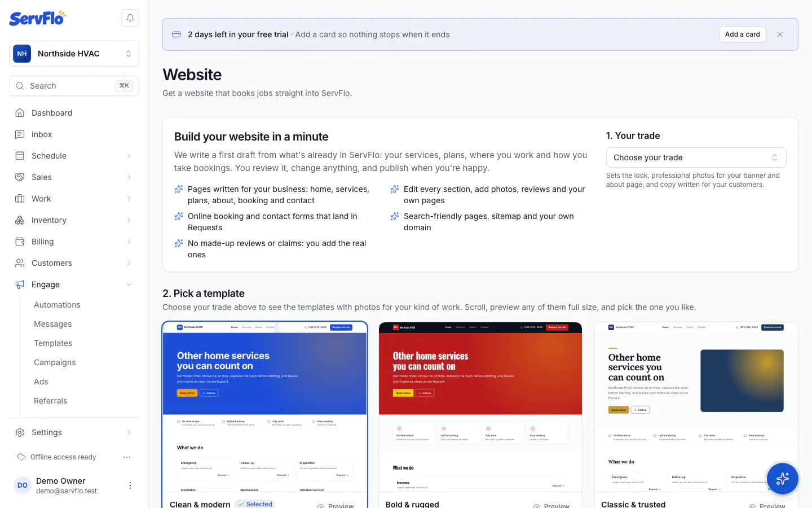Preview the Bold & rugged template
The width and height of the screenshot is (812, 508).
point(552,505)
